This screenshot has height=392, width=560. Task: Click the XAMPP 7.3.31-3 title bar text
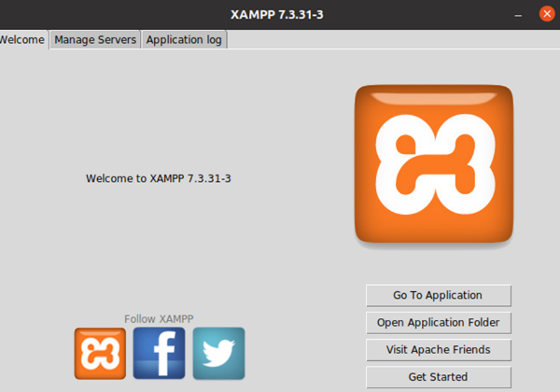pyautogui.click(x=277, y=15)
